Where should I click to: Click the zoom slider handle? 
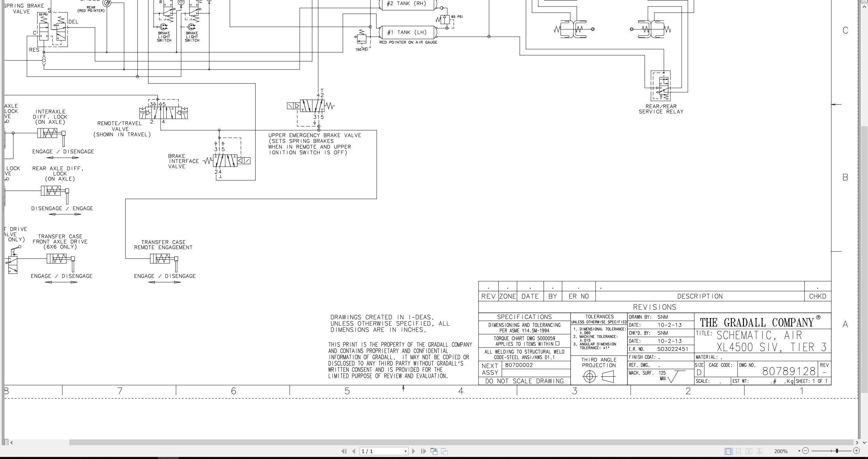(837, 451)
